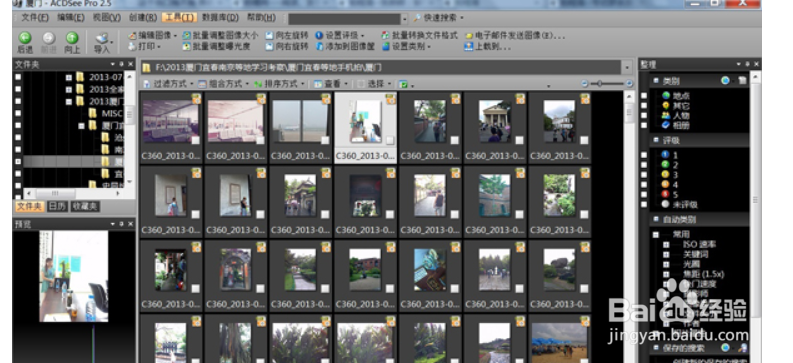Click 上载到 (Upload to) button
Image resolution: width=793 pixels, height=363 pixels.
click(488, 47)
